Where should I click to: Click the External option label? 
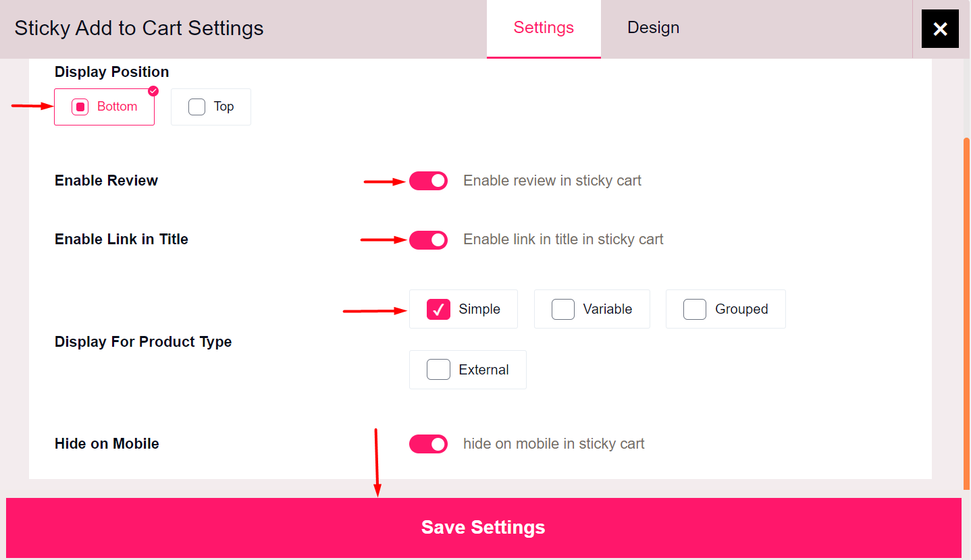tap(483, 370)
